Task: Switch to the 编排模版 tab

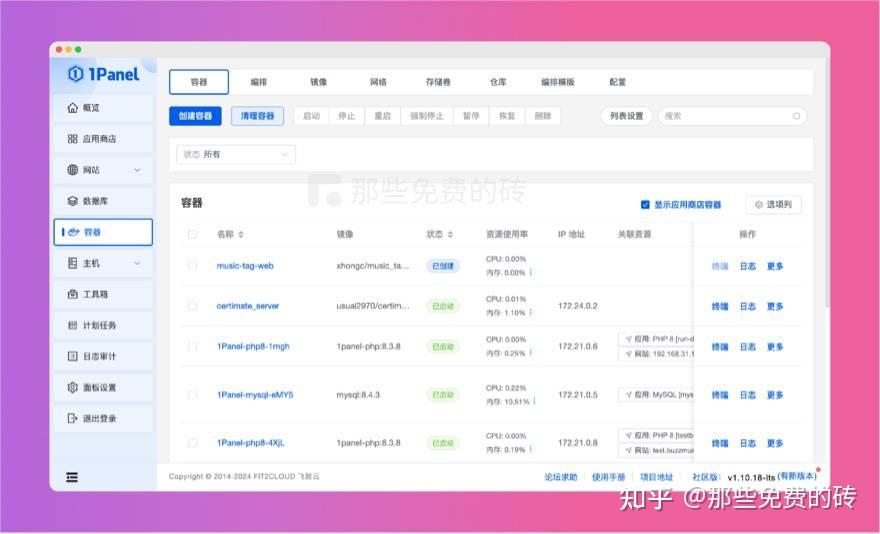Action: [x=558, y=82]
